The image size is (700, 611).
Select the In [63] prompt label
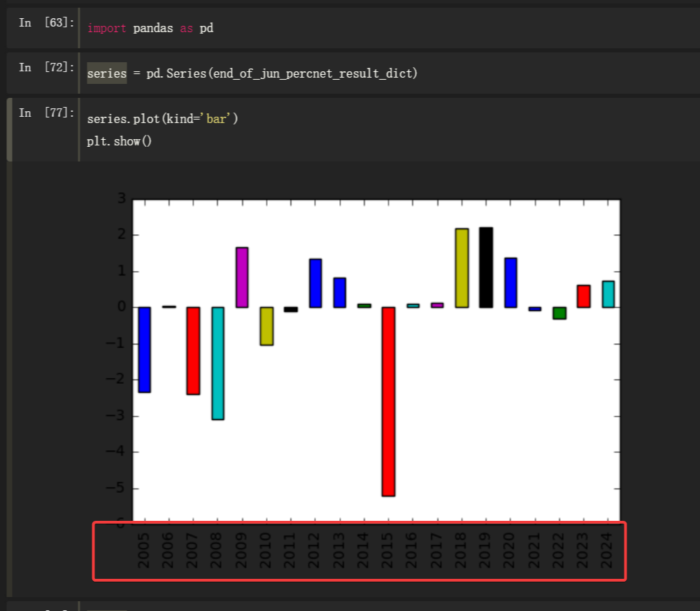tap(46, 22)
